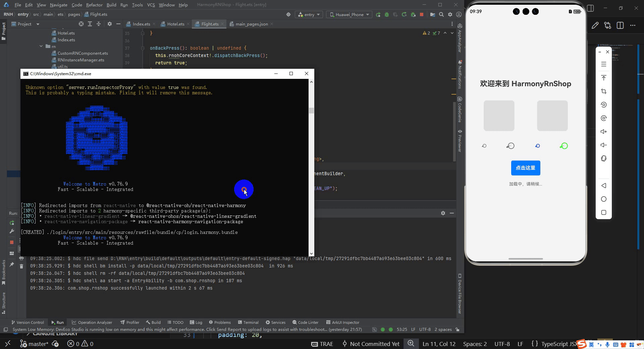Open the Refactor menu
644x349 pixels.
[94, 5]
